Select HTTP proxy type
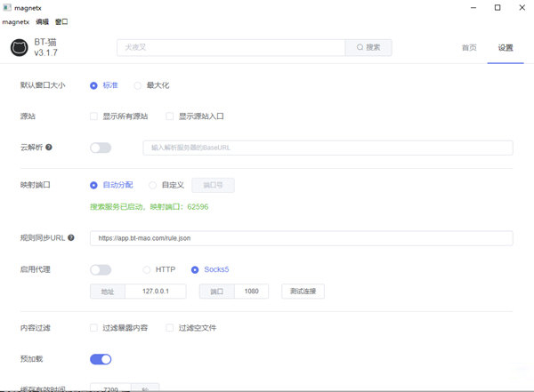 tap(147, 269)
